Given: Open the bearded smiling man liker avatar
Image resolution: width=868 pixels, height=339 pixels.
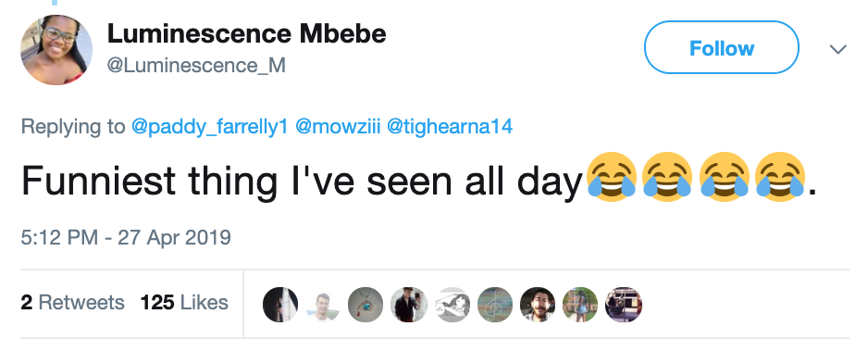Looking at the screenshot, I should pos(538,305).
